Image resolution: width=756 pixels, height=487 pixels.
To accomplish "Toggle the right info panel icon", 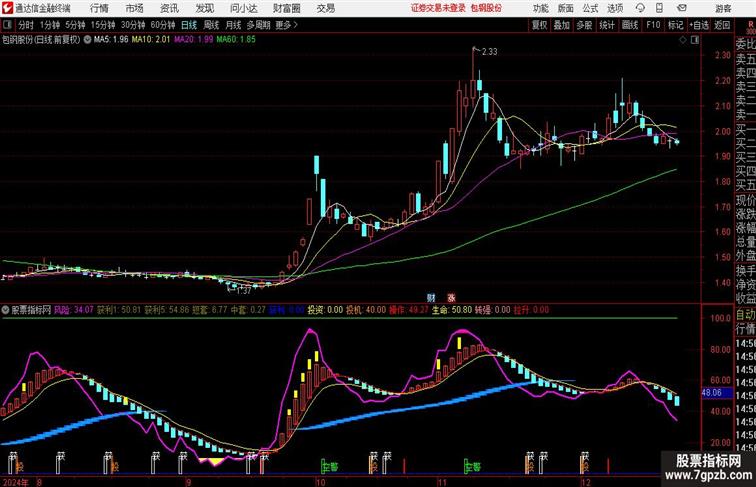I will point(695,40).
